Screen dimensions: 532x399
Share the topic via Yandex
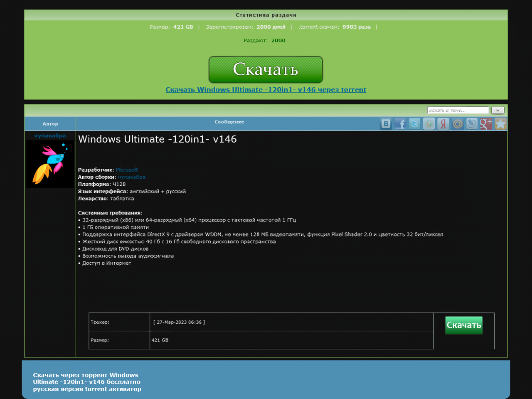coord(443,123)
